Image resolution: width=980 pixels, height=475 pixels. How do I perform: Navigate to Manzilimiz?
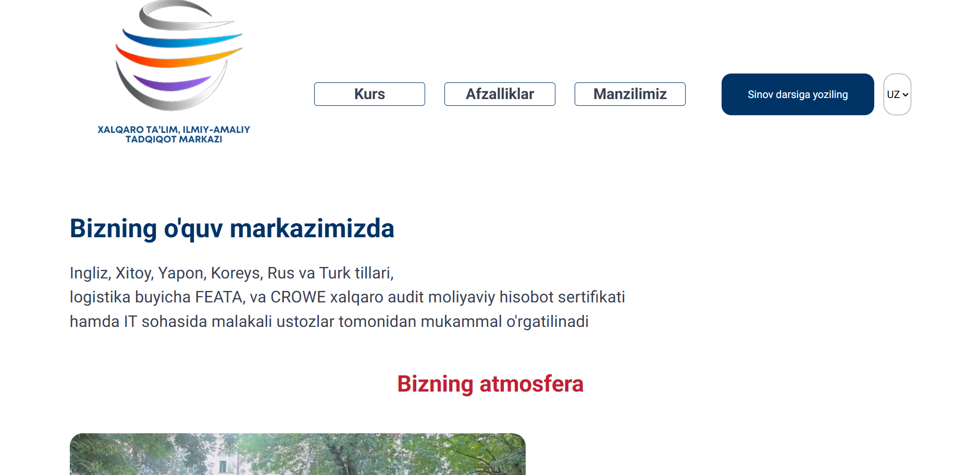[630, 94]
